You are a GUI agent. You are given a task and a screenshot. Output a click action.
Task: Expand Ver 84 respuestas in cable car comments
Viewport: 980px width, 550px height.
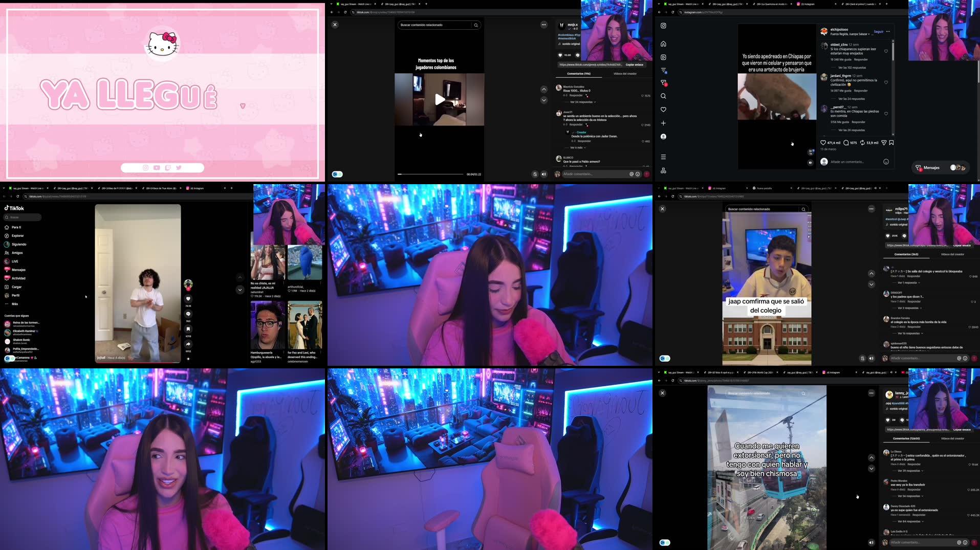(x=909, y=521)
